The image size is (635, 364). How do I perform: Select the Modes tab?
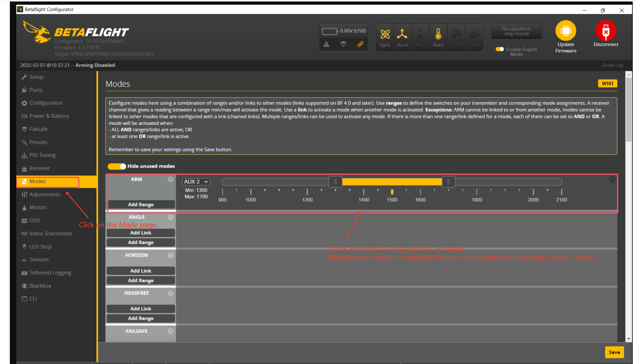[x=56, y=181]
